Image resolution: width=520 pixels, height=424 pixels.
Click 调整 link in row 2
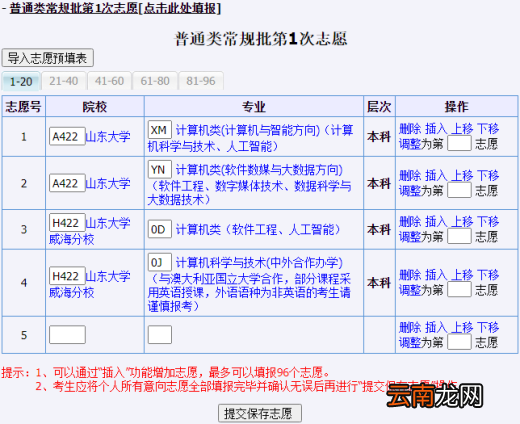(x=410, y=191)
